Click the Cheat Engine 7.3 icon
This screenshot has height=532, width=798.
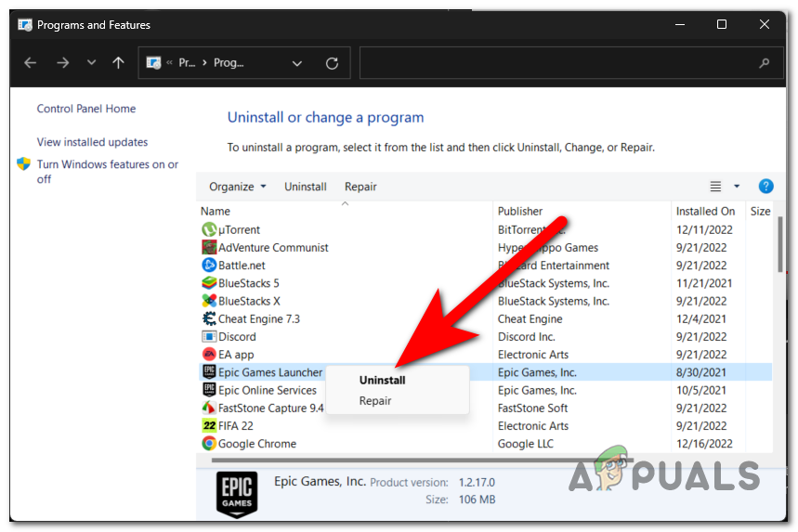click(x=209, y=318)
